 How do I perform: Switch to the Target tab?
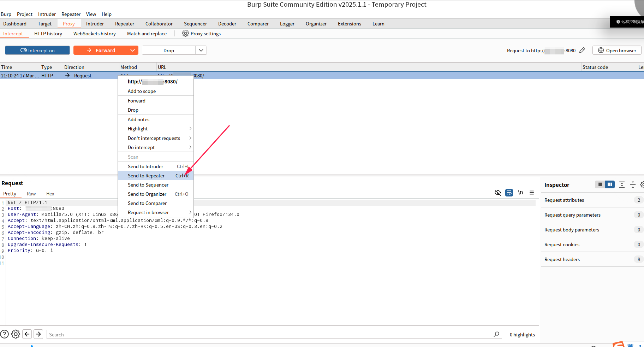click(x=44, y=24)
